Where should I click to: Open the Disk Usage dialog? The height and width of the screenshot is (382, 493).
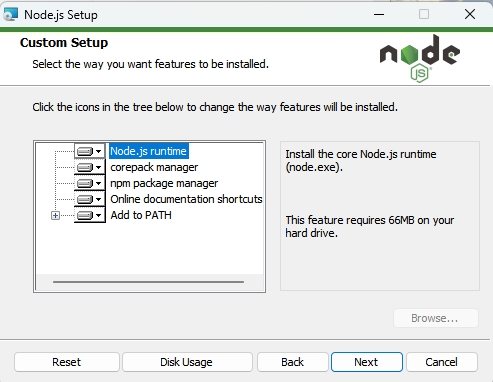pos(187,362)
